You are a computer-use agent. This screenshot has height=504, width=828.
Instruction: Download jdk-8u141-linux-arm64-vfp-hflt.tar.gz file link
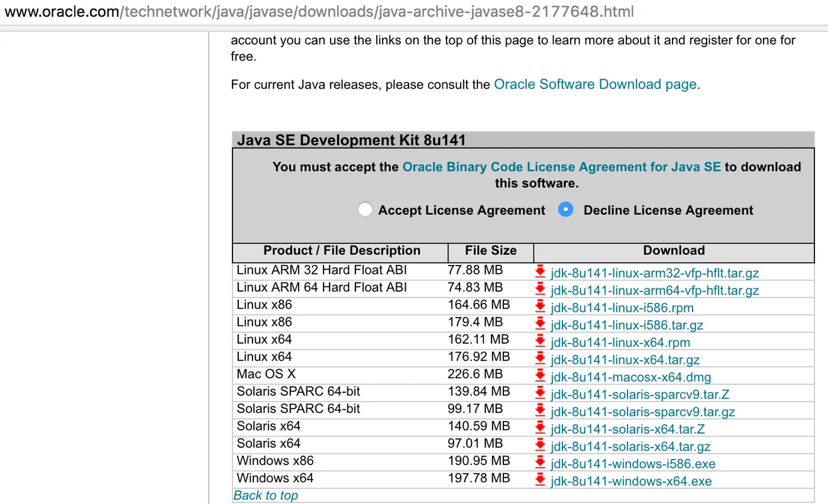point(655,290)
